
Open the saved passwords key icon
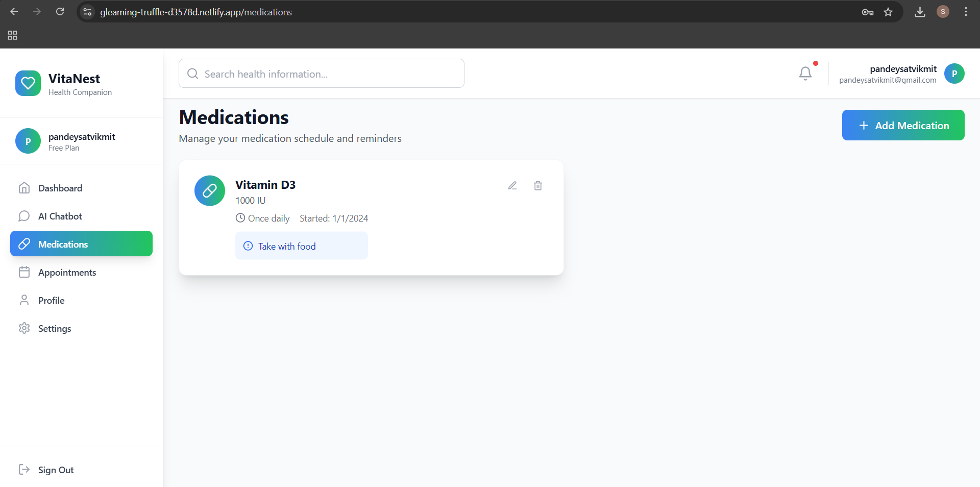point(868,12)
